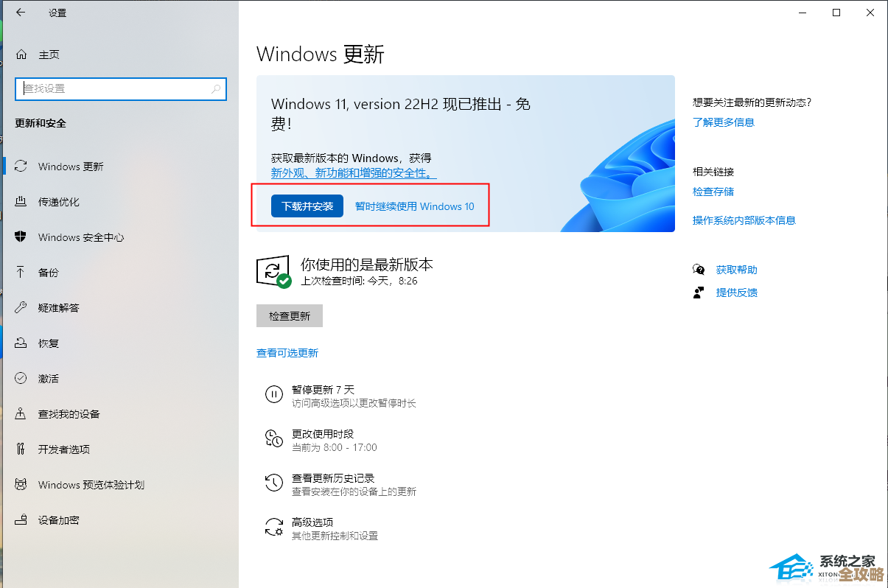
Task: Open the 备份 section icon
Action: click(x=21, y=272)
